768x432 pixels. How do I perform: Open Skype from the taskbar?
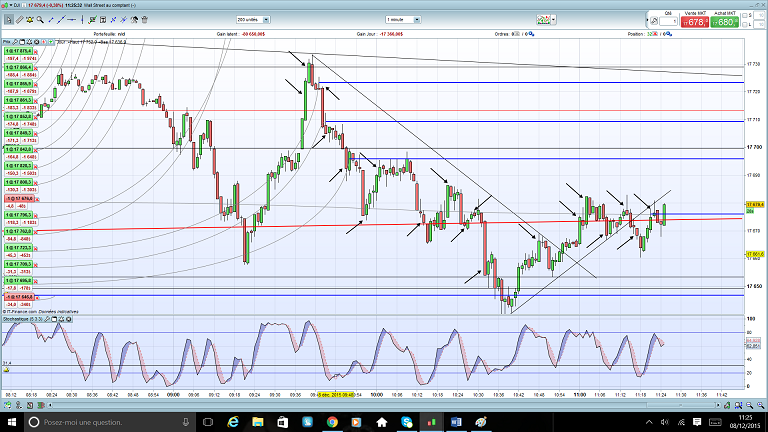[x=407, y=422]
